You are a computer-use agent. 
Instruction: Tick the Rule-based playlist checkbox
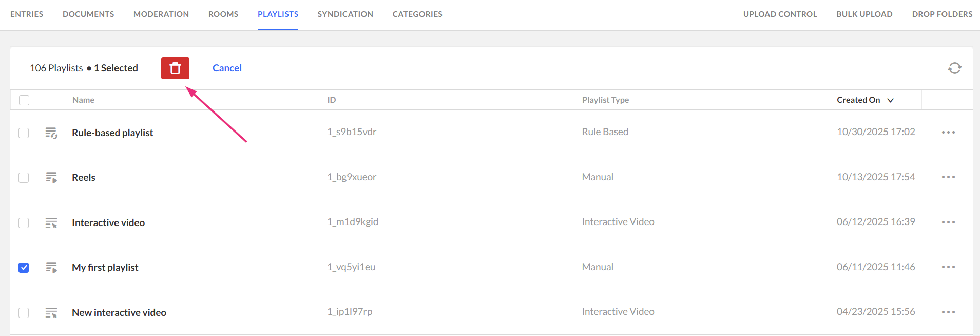pos(24,133)
